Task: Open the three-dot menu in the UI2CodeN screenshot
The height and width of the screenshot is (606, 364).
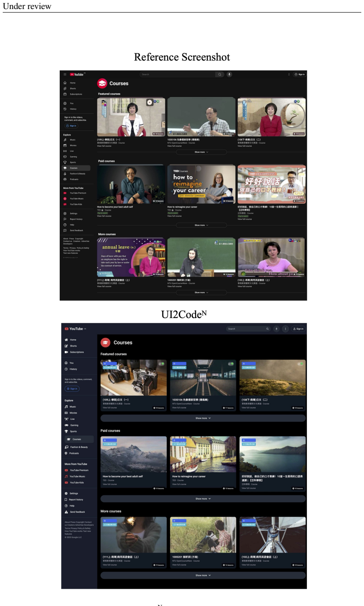Action: coord(285,329)
